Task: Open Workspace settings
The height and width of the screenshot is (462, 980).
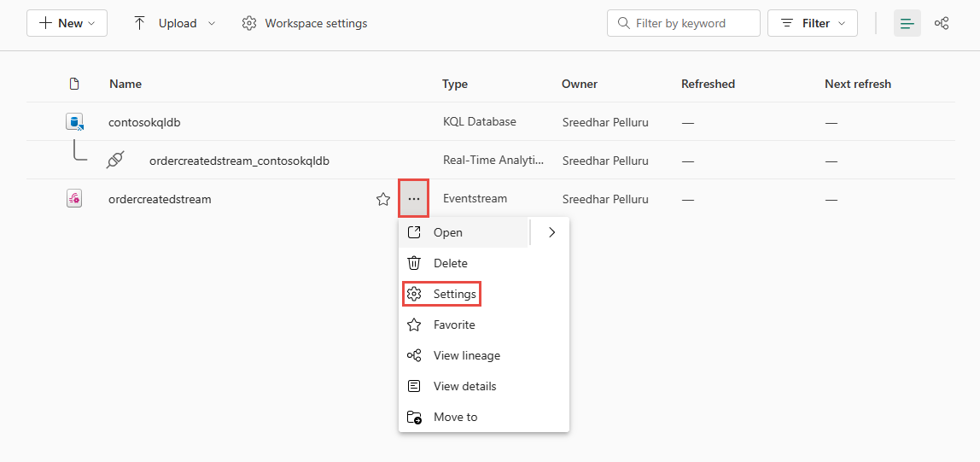Action: click(305, 23)
